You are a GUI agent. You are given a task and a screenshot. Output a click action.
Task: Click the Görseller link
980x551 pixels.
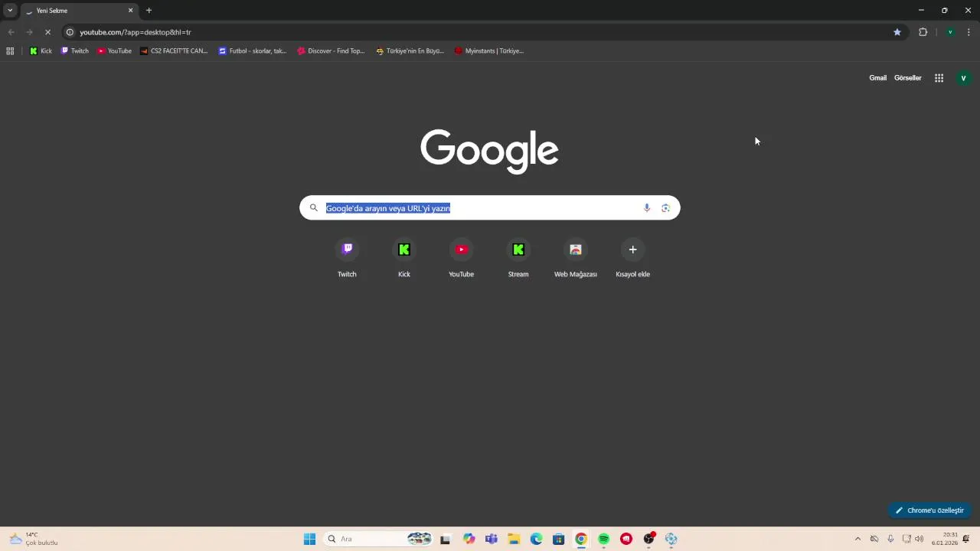tap(907, 78)
